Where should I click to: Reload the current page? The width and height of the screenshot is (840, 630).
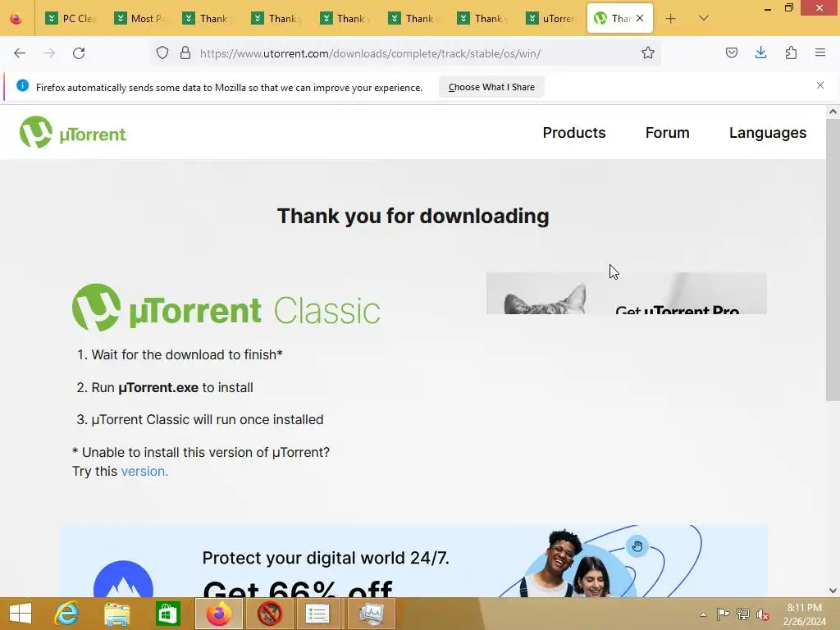[x=79, y=53]
